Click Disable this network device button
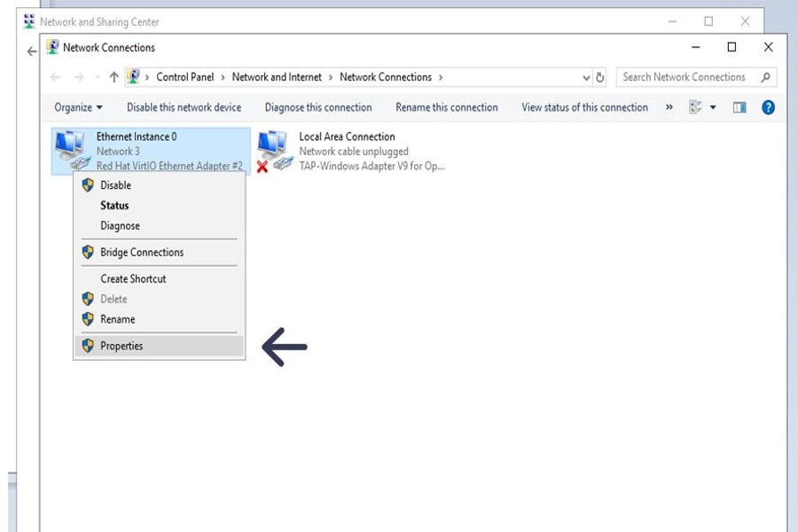Screen dimensions: 798x532 184,107
